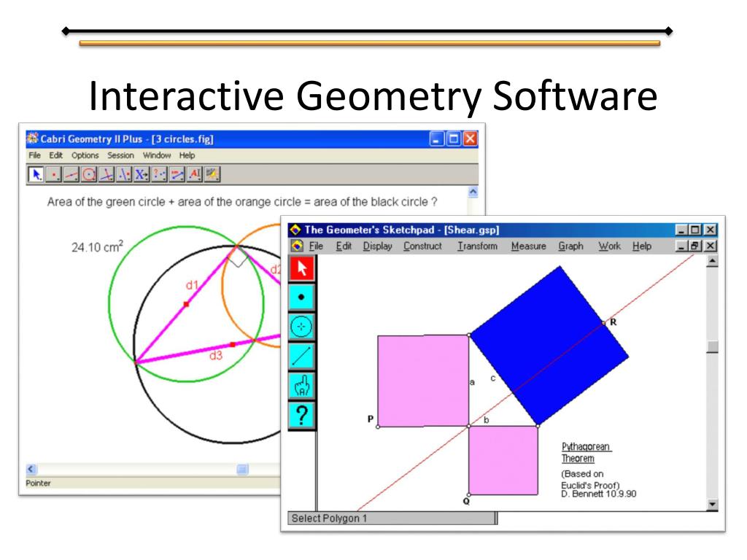Select the Straightedge segment tool in Sketchpad

pyautogui.click(x=301, y=356)
